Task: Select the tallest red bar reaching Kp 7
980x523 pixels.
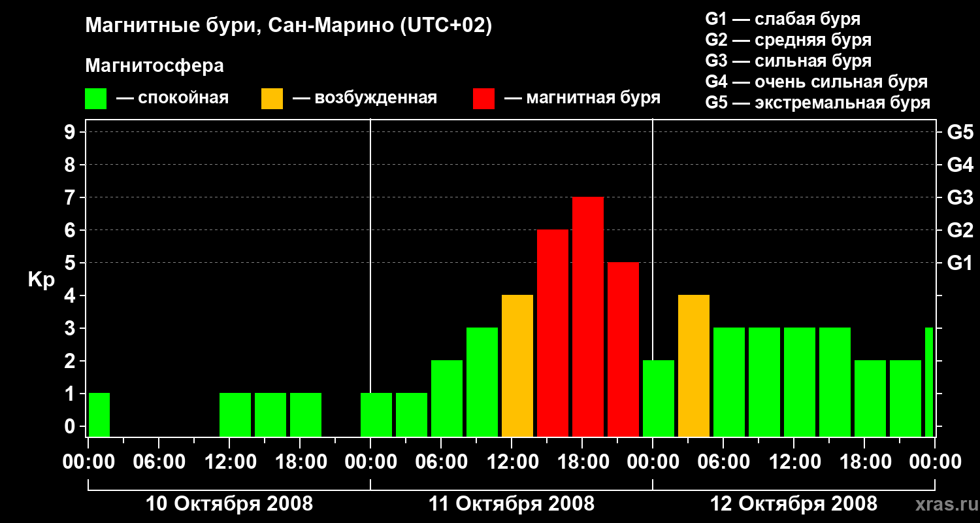Action: point(588,317)
